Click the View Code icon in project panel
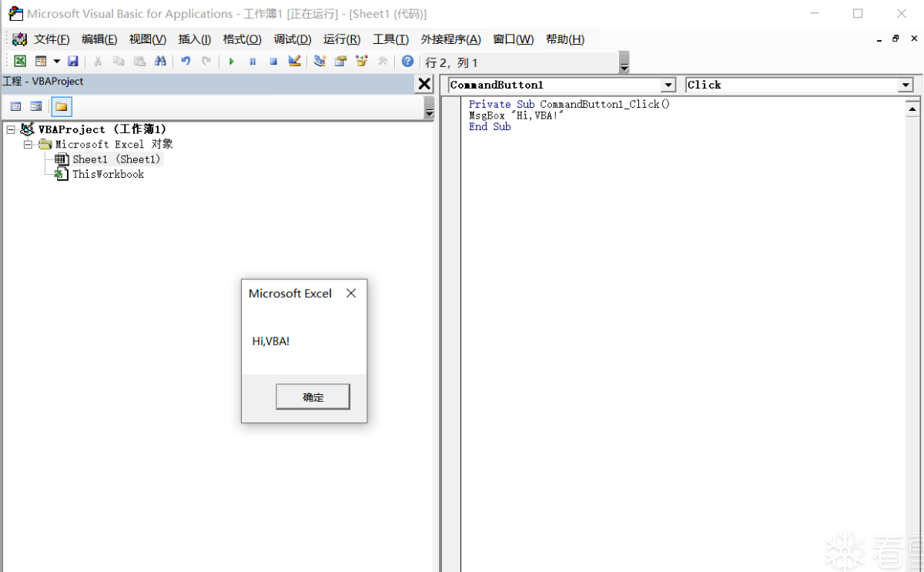This screenshot has height=572, width=924. 15,106
